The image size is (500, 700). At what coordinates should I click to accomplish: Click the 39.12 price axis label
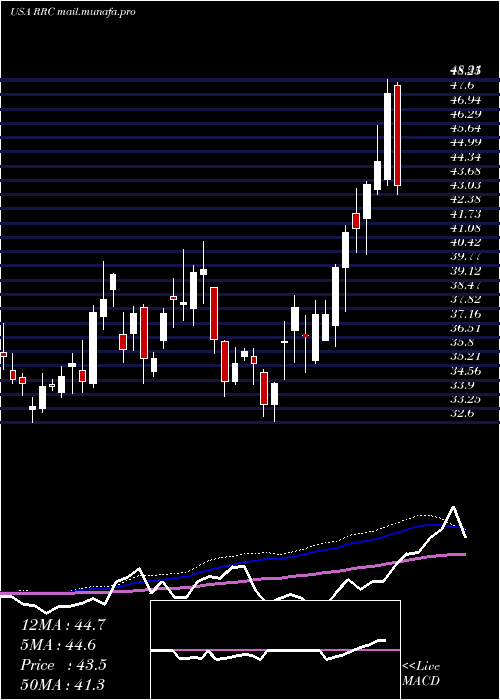(x=465, y=271)
